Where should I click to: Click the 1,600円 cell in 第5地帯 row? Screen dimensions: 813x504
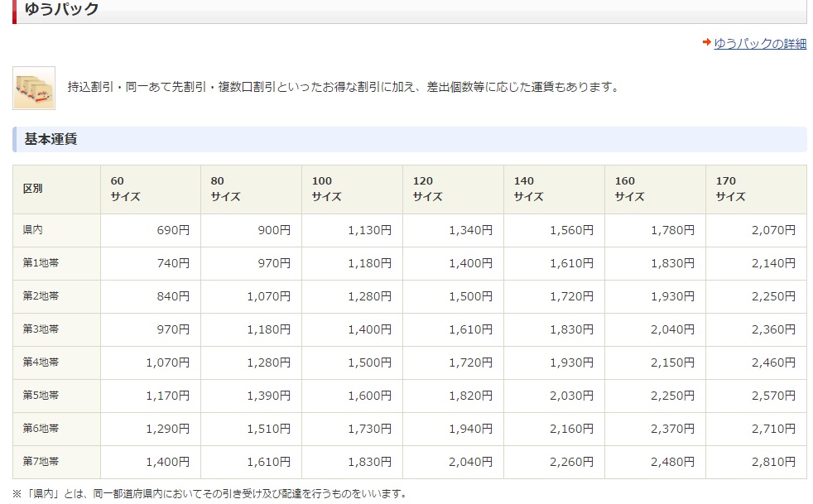click(352, 396)
